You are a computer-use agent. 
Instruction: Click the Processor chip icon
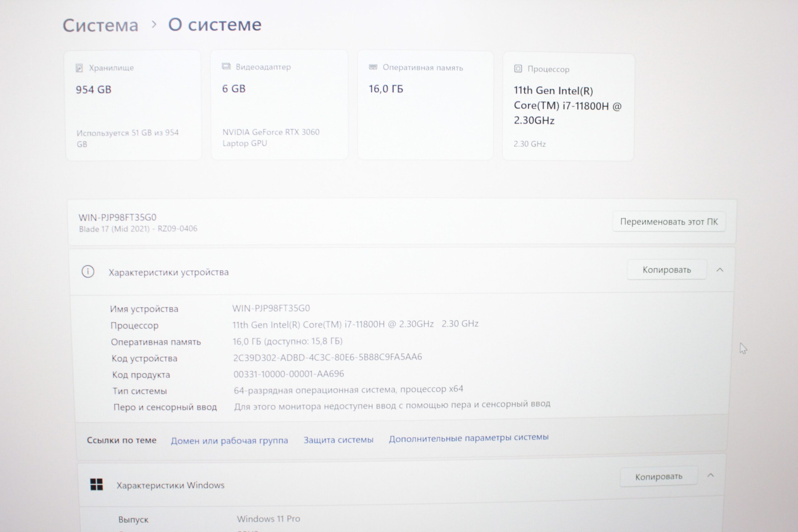(x=518, y=69)
